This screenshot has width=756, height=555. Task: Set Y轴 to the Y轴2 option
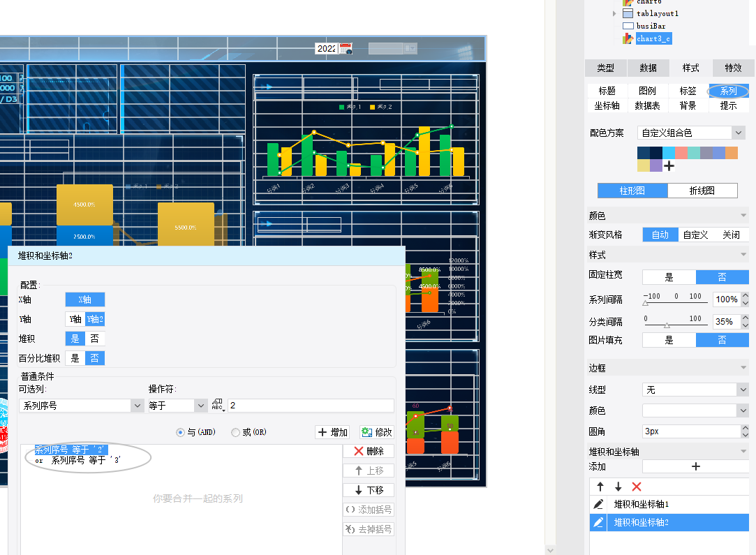point(95,319)
